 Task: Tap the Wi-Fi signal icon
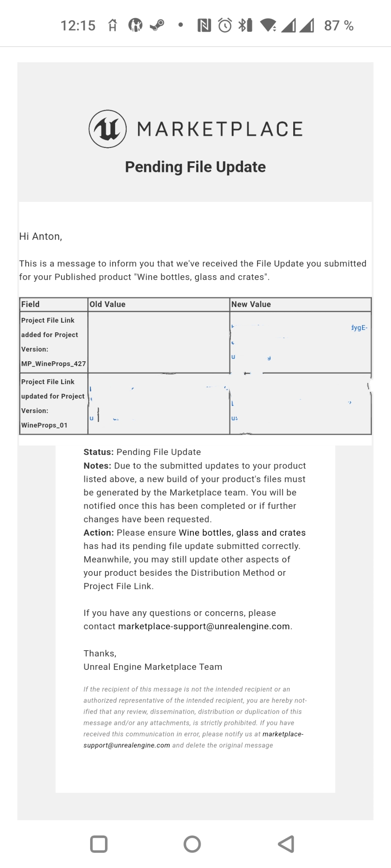pyautogui.click(x=268, y=25)
